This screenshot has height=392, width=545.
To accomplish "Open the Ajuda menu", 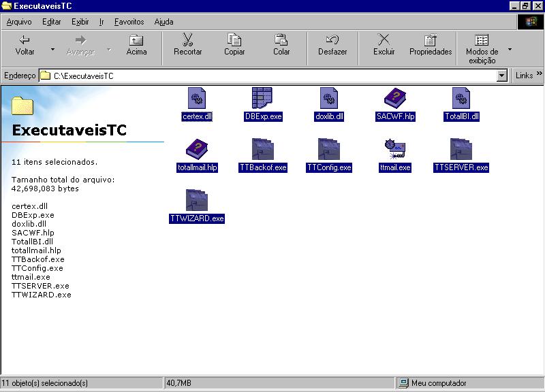I will [x=163, y=22].
